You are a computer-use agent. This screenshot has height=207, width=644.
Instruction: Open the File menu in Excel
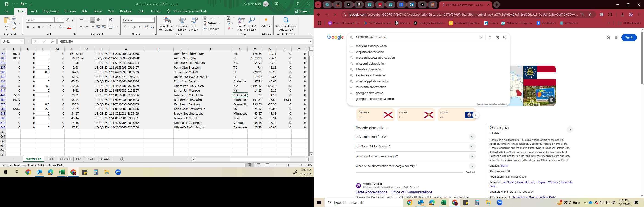[x=7, y=11]
